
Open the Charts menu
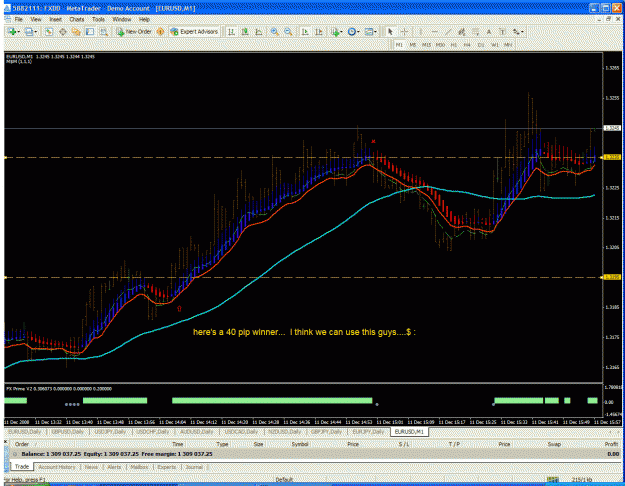[x=77, y=19]
